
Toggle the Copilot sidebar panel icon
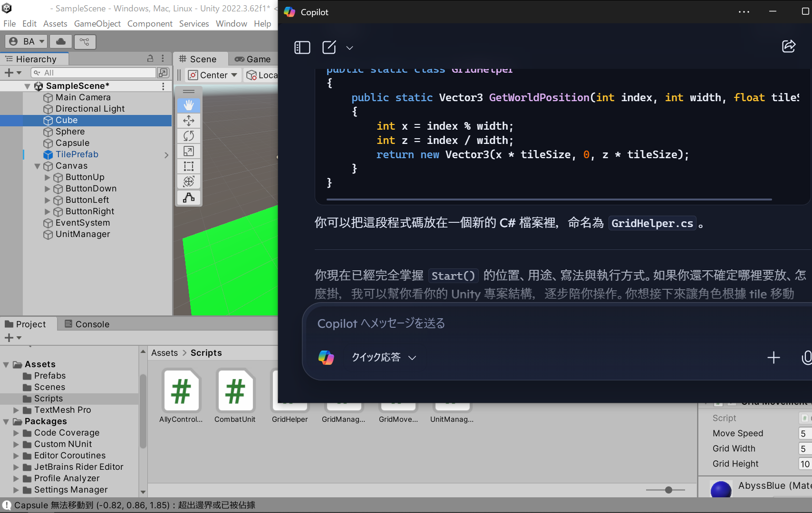coord(302,47)
